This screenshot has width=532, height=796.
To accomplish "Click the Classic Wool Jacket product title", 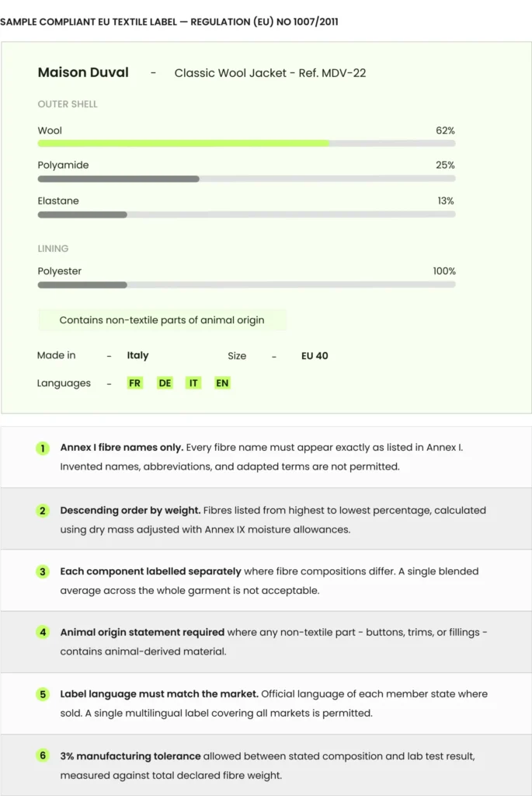I will 269,73.
